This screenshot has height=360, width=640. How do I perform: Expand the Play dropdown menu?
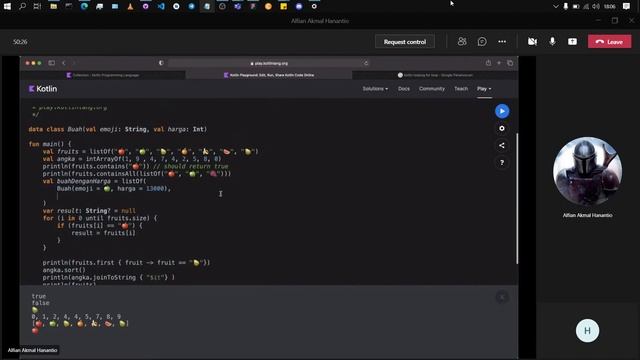(x=484, y=89)
